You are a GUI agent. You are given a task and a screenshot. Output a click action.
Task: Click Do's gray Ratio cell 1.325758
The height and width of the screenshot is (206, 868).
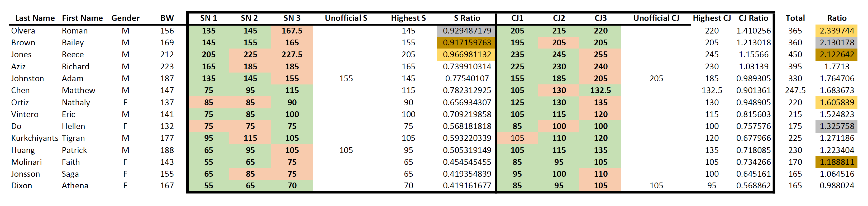(x=836, y=126)
